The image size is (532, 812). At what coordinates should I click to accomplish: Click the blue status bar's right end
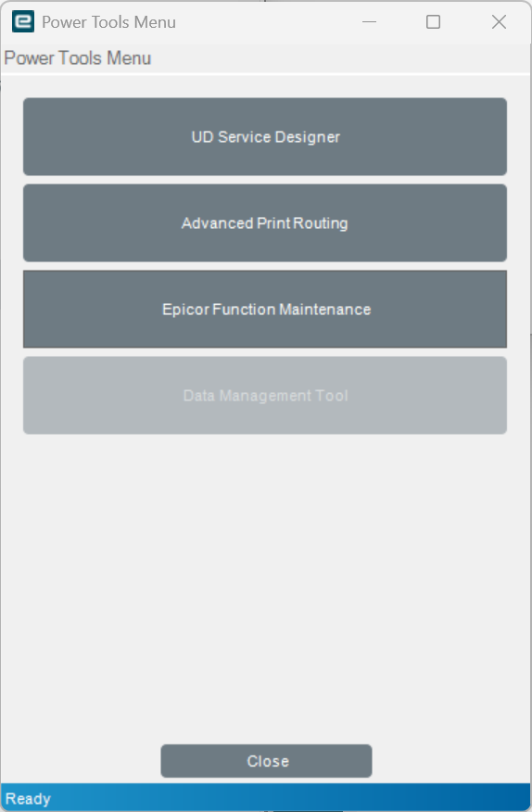pos(513,797)
